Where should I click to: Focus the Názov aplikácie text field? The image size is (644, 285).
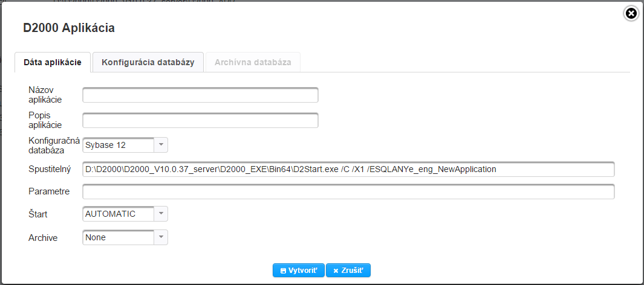[200, 95]
